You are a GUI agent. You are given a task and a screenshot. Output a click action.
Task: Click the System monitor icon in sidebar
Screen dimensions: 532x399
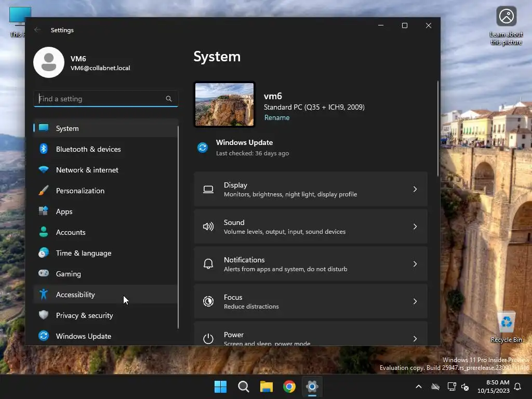[x=44, y=128]
